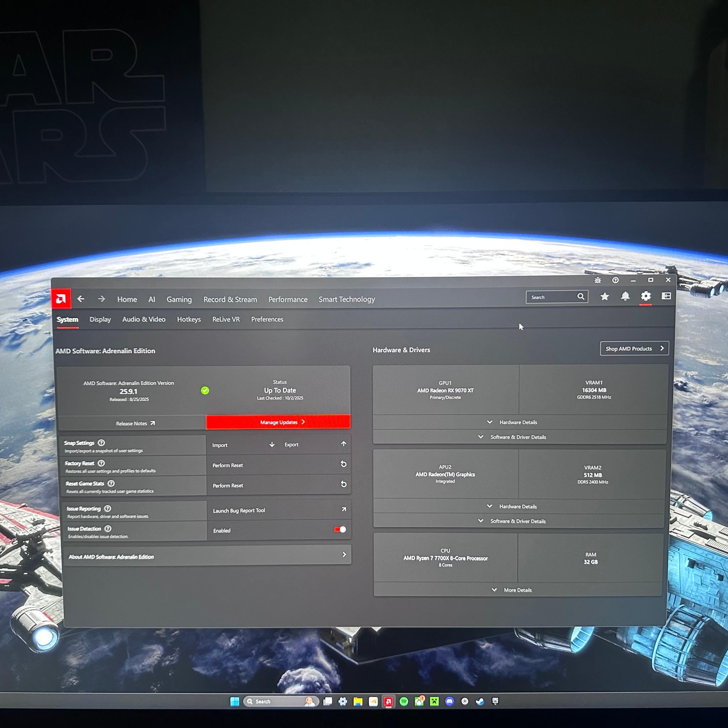
Task: Click the help icon beside Snap Settings
Action: (x=101, y=443)
